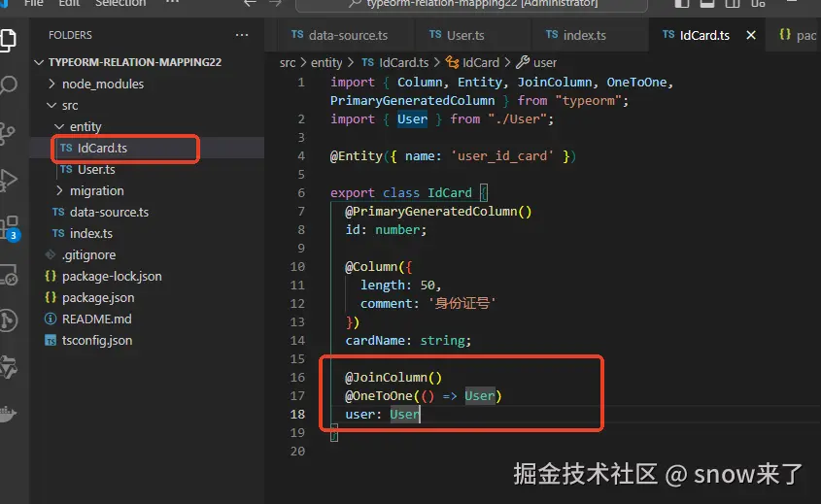Open FOLDERS panel more actions ellipsis
Image resolution: width=821 pixels, height=504 pixels.
[x=242, y=35]
